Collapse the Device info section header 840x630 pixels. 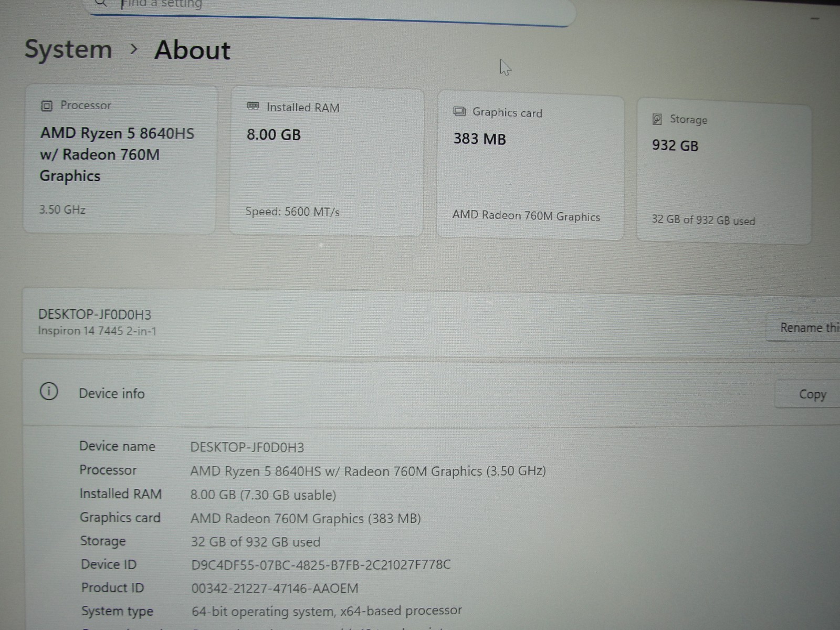tap(430, 393)
